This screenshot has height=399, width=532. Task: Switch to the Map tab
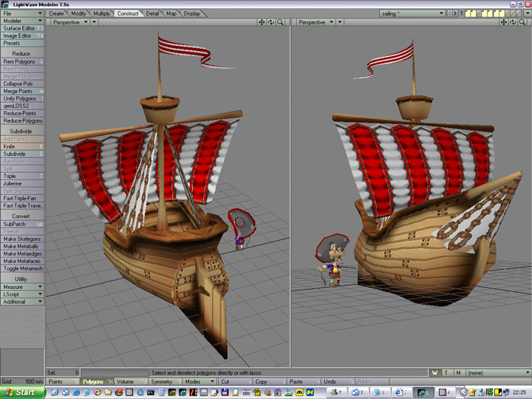click(x=171, y=13)
